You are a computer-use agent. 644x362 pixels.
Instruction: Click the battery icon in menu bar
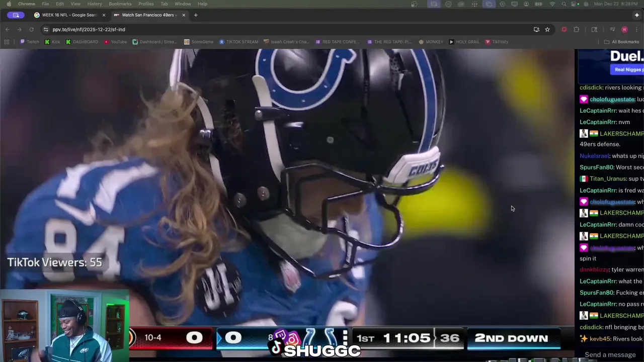click(538, 4)
